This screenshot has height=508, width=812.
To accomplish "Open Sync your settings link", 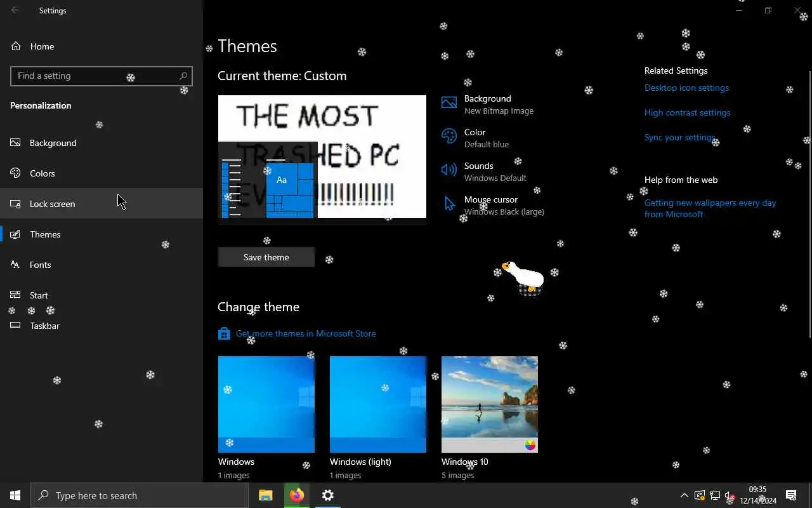I will pyautogui.click(x=680, y=137).
